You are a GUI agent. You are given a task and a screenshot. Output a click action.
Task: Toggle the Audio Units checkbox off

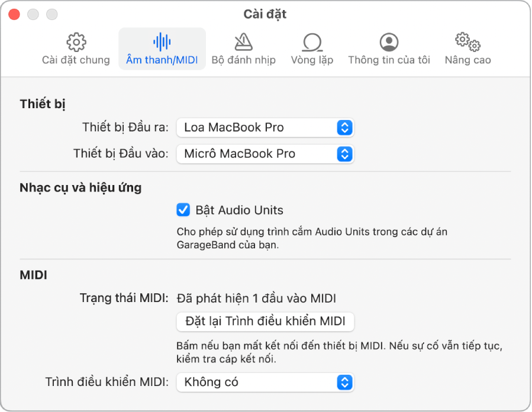tap(182, 210)
